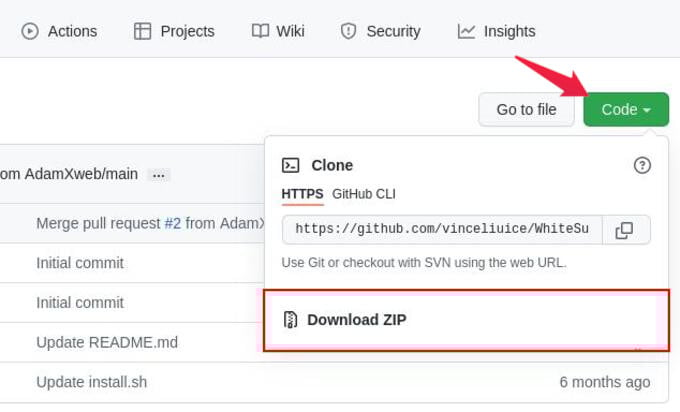The width and height of the screenshot is (680, 412).
Task: Expand the green Code dropdown
Action: coord(626,110)
